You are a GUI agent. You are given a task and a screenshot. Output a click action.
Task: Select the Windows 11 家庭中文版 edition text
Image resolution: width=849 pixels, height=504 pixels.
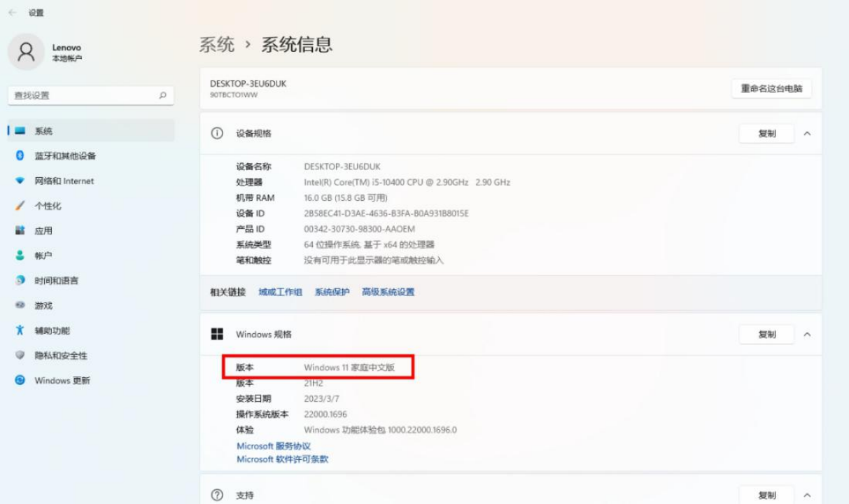tap(349, 367)
